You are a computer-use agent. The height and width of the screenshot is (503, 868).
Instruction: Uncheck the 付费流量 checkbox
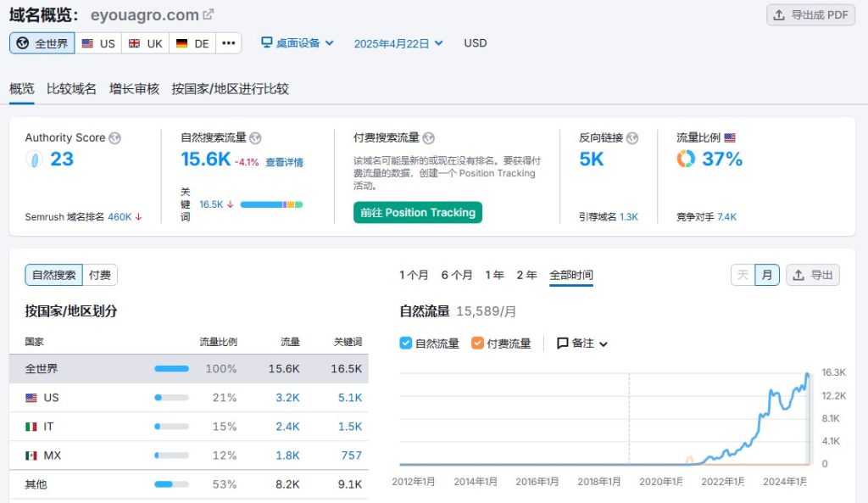click(477, 344)
